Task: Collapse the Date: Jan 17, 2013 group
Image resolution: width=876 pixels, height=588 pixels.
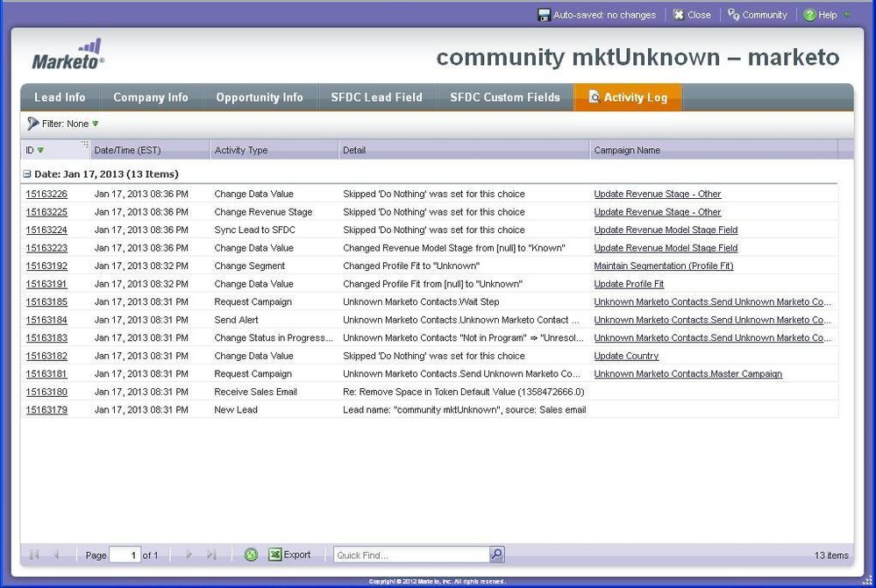Action: (28, 174)
